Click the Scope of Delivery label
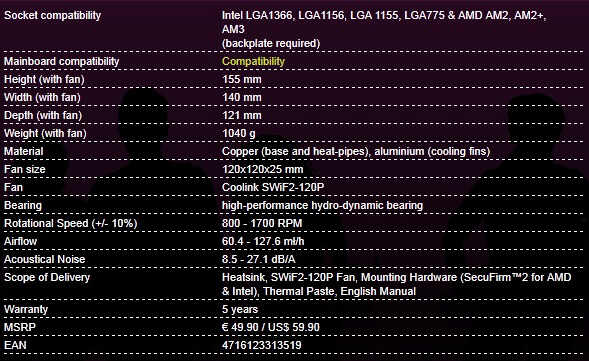Screen dimensions: 589x361 47,278
